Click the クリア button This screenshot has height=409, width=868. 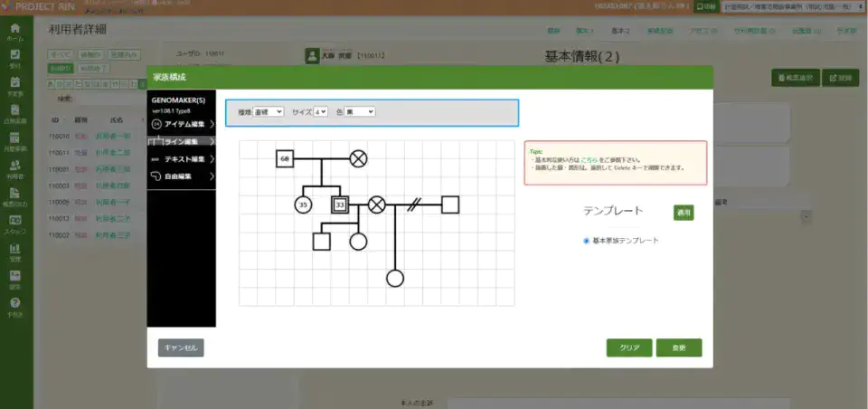tap(629, 347)
